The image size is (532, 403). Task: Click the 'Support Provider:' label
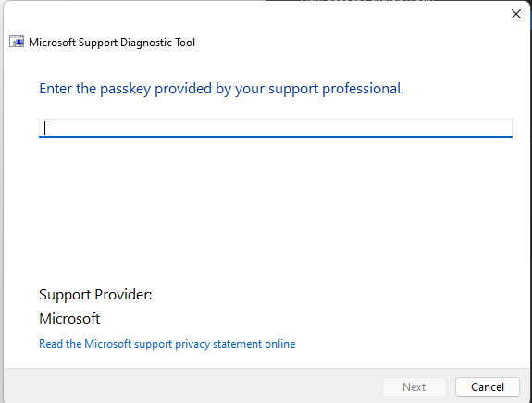[x=95, y=295]
